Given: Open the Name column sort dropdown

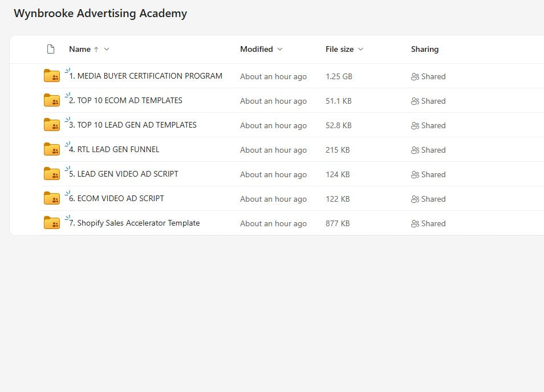Looking at the screenshot, I should (105, 49).
